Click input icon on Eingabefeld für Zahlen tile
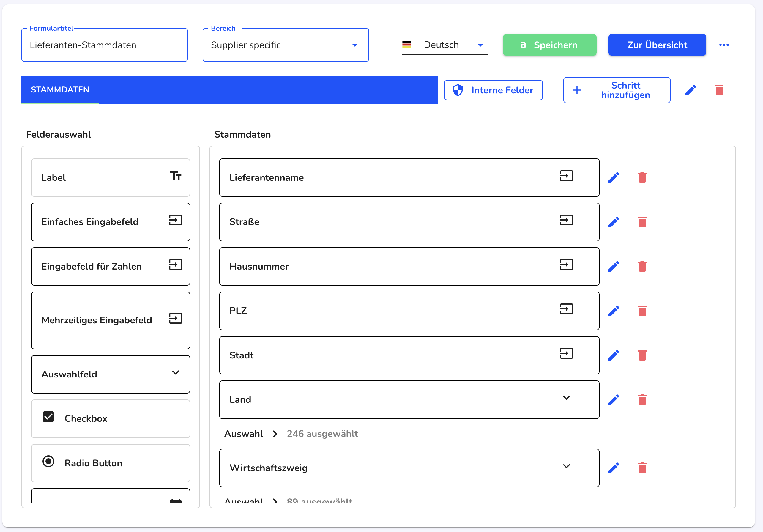 point(176,265)
